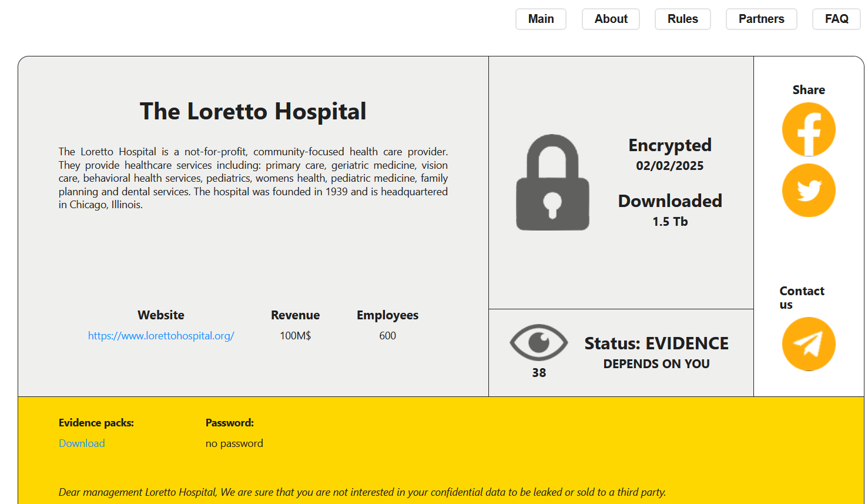Open the FAQ page
868x504 pixels.
pos(836,19)
